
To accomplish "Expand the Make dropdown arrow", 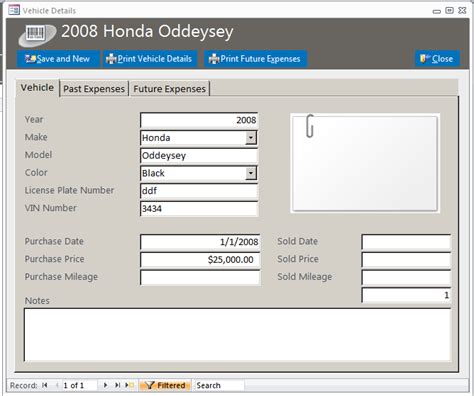I will point(251,137).
